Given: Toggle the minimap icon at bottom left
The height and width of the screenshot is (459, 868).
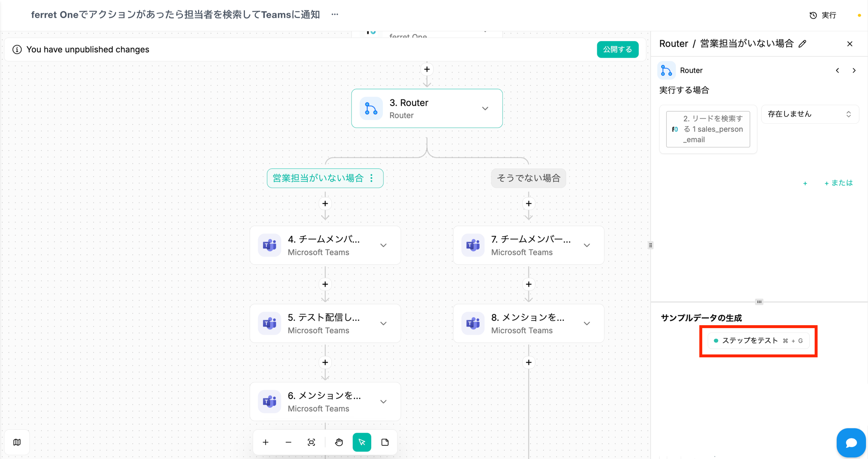Looking at the screenshot, I should [x=17, y=442].
